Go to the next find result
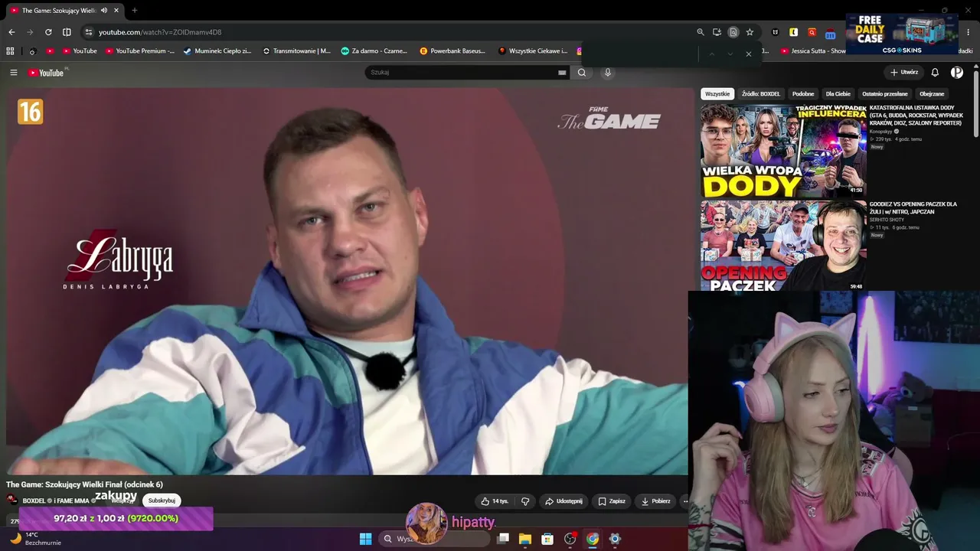Viewport: 980px width, 551px height. click(730, 54)
